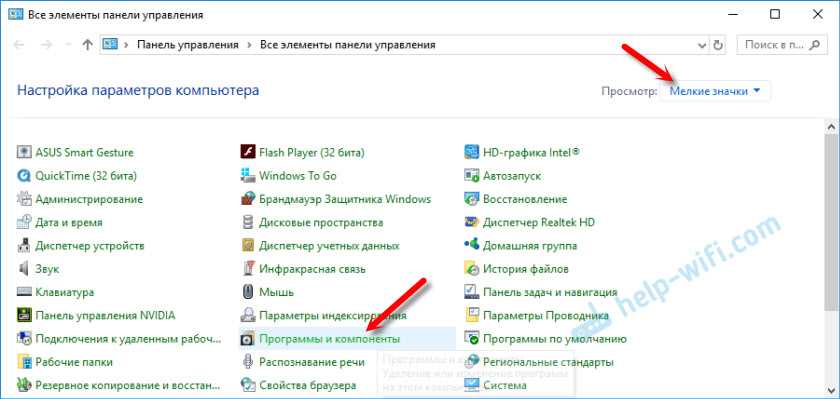Screen dimensions: 840x399
Task: Click the Мышь mouse icon
Action: (x=248, y=292)
